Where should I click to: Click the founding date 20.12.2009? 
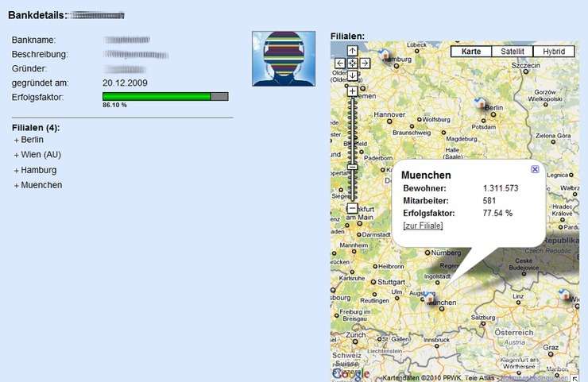pos(125,83)
